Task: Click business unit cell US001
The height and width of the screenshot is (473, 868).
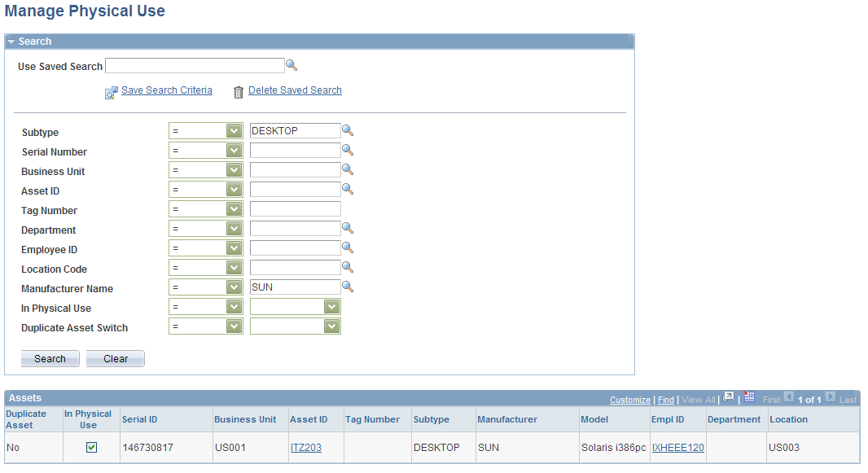Action: pyautogui.click(x=230, y=448)
